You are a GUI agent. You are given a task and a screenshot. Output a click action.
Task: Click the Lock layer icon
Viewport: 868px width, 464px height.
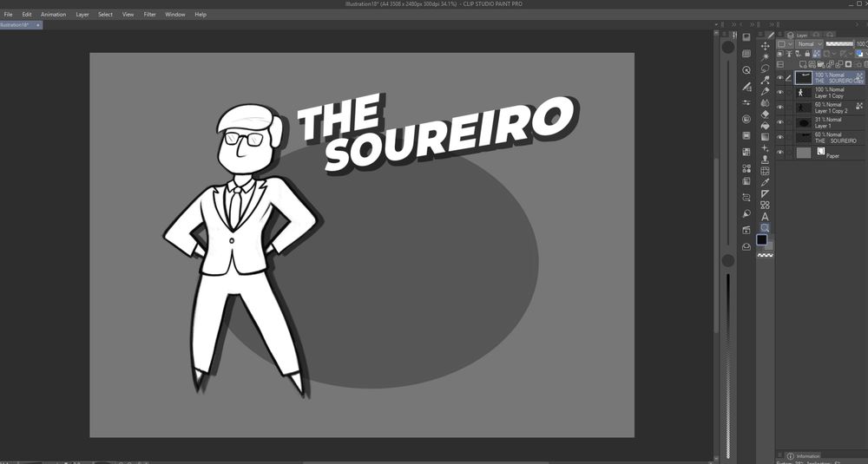pyautogui.click(x=807, y=54)
